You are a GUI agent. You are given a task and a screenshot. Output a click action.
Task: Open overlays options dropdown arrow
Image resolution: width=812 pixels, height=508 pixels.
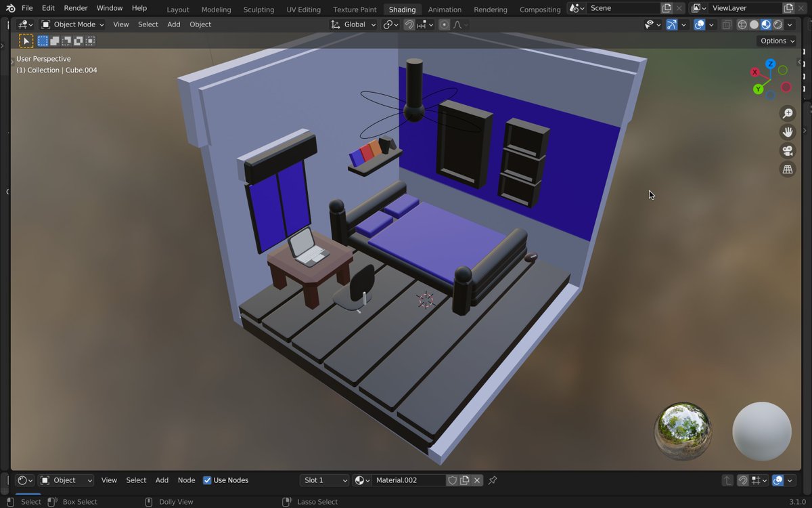tap(711, 24)
